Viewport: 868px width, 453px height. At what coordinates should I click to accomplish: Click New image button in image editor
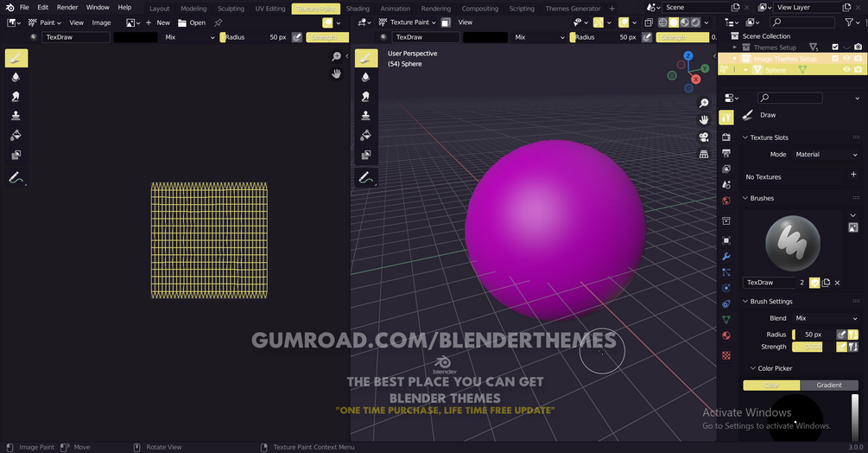158,22
